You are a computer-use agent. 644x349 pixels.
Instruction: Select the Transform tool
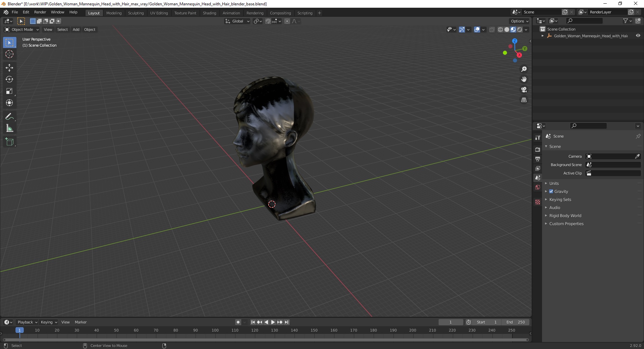9,103
